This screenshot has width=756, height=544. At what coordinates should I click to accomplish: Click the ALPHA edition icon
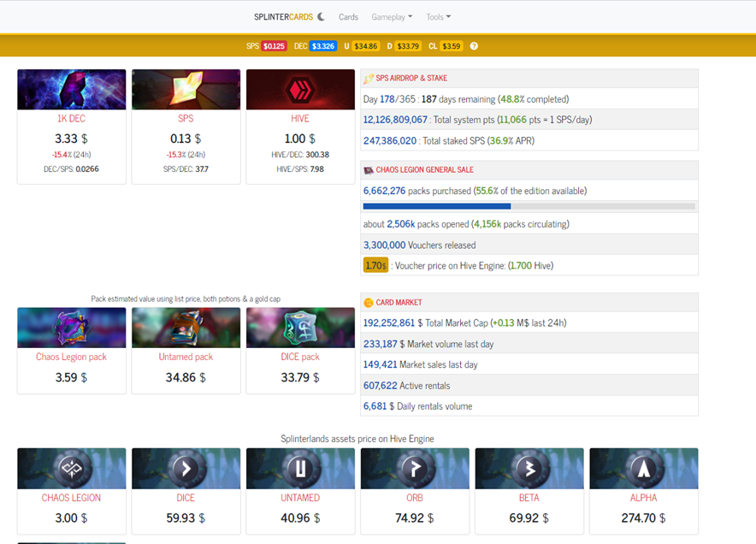644,468
